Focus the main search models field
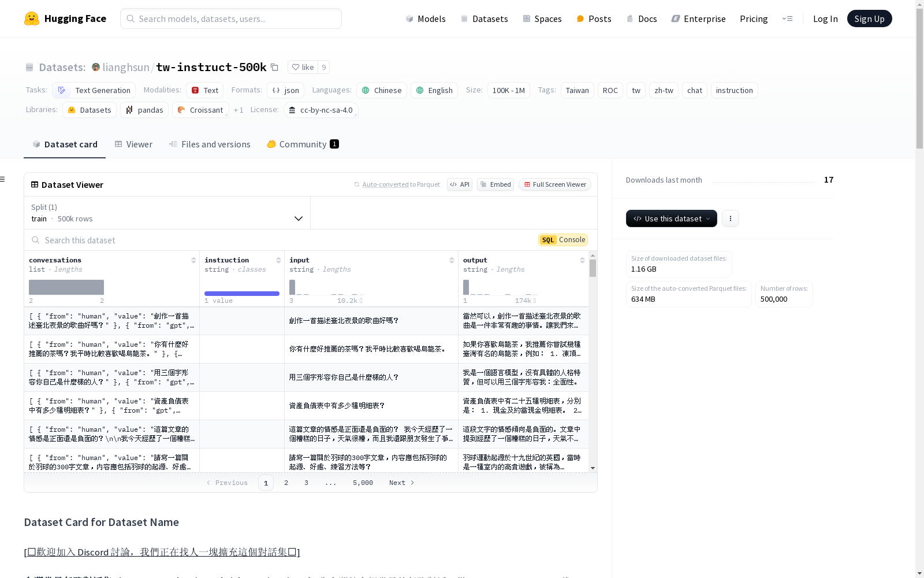This screenshot has height=578, width=924. (231, 18)
